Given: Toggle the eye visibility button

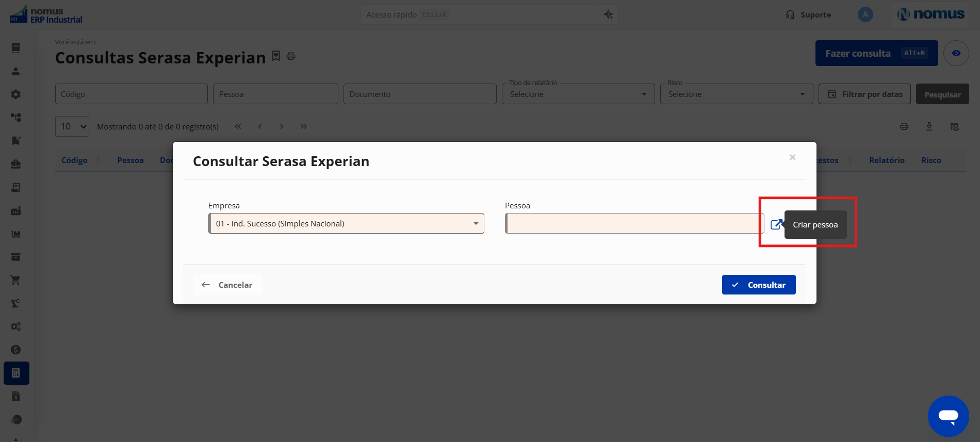Looking at the screenshot, I should (x=956, y=53).
